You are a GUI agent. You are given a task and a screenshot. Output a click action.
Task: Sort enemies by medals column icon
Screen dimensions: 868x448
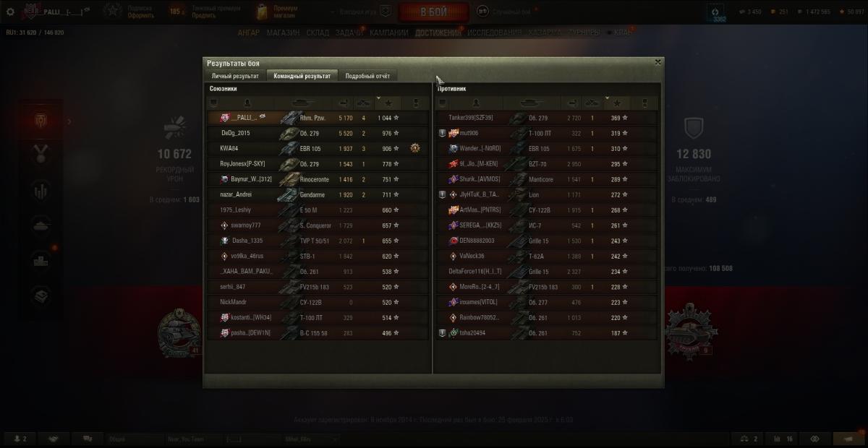pos(644,103)
